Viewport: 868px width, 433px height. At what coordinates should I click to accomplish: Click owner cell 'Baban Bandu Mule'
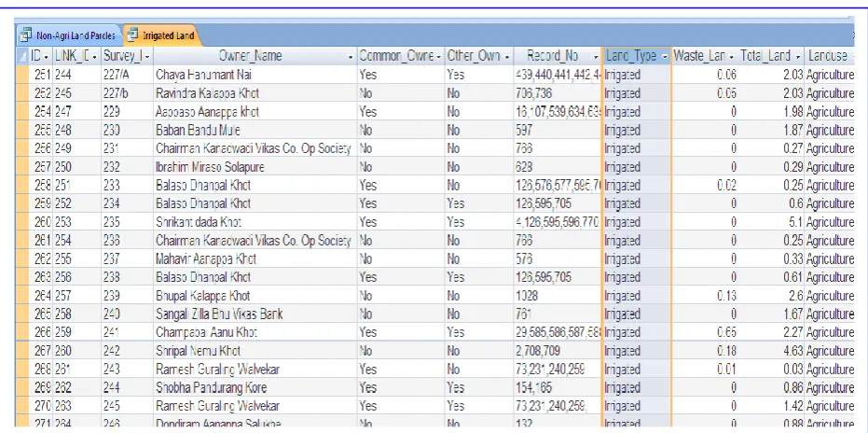[x=255, y=130]
